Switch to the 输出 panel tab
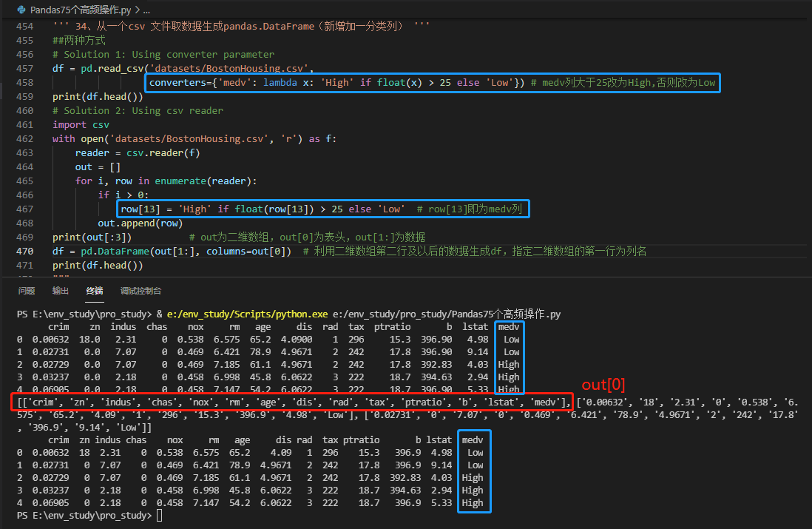This screenshot has height=529, width=812. tap(61, 291)
